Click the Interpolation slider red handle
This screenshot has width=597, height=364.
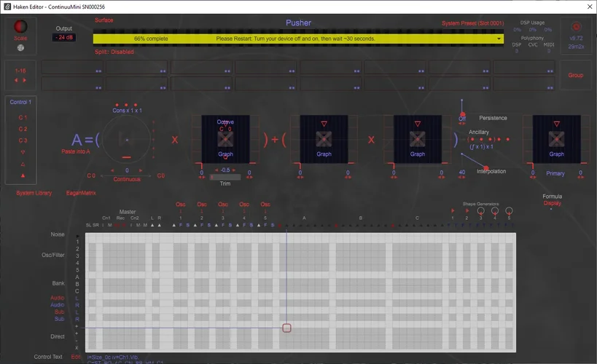click(485, 167)
